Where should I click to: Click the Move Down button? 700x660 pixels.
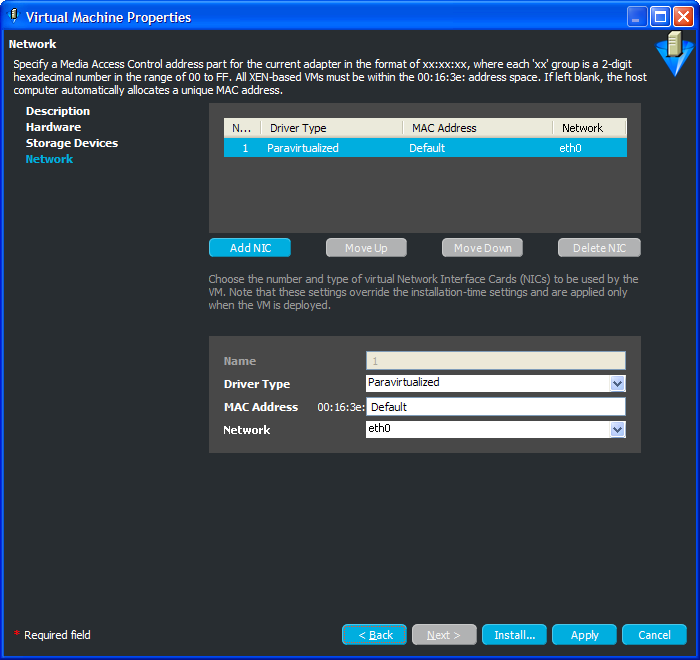482,248
